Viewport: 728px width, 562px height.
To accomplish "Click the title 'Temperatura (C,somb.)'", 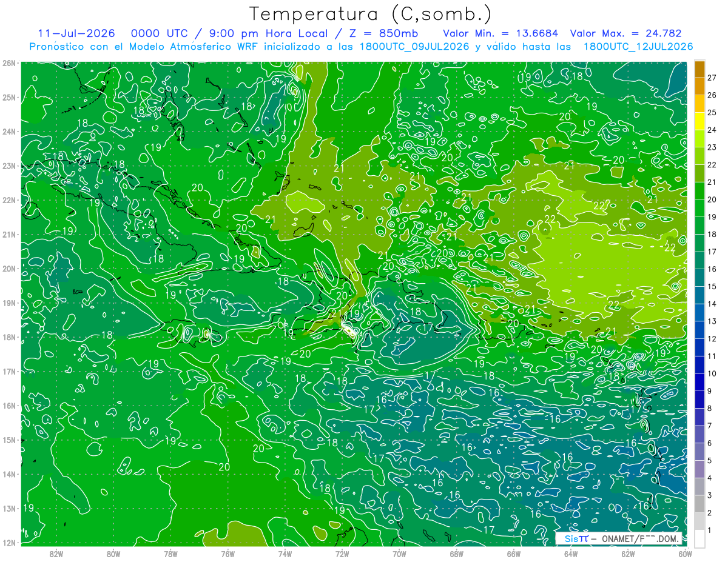I will [x=370, y=14].
